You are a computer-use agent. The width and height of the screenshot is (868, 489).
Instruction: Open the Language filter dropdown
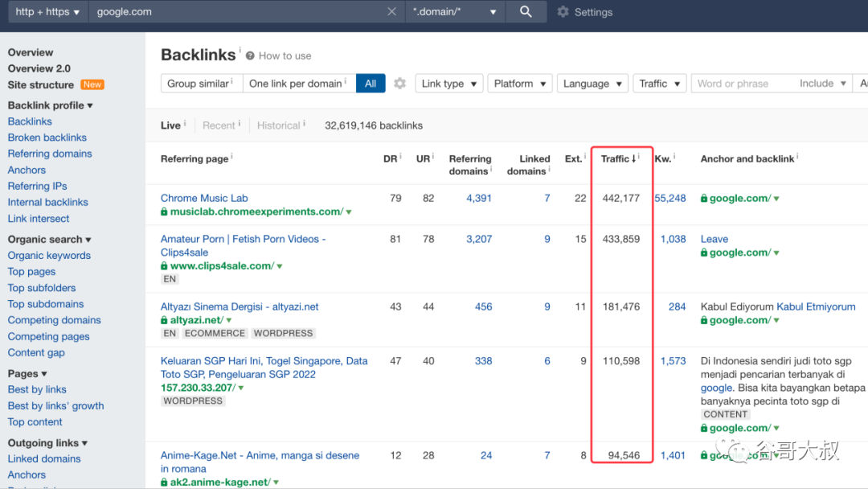[592, 84]
